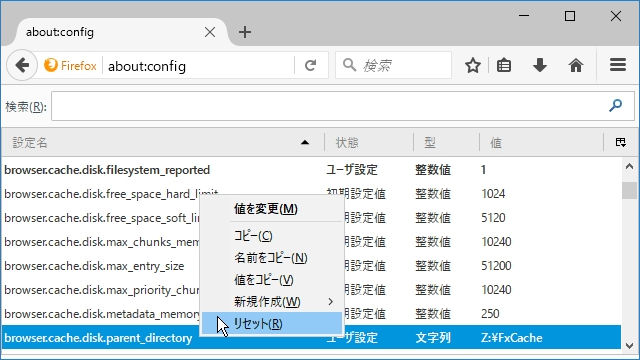Click ユーザ設定 status in filesystem_reported row
Image resolution: width=640 pixels, height=360 pixels.
coord(352,170)
